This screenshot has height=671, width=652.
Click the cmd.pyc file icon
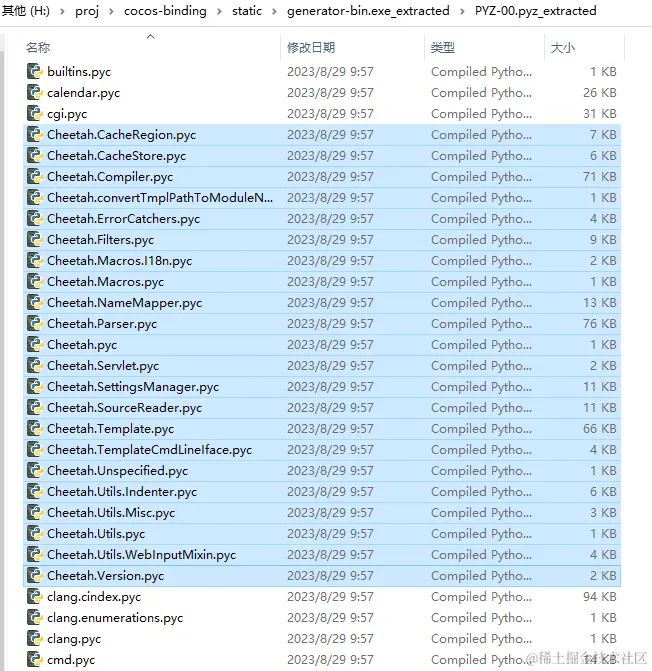click(35, 659)
